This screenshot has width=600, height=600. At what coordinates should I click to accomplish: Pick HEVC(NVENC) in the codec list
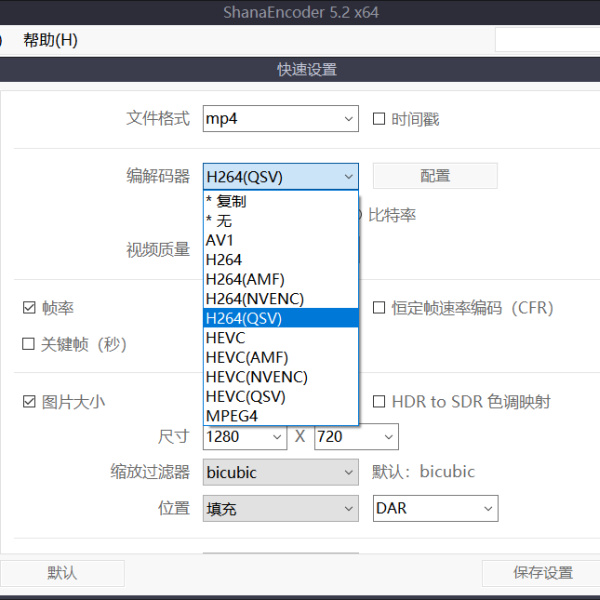280,377
